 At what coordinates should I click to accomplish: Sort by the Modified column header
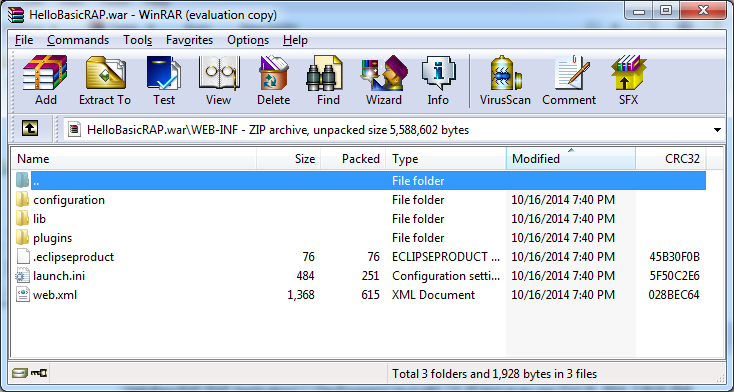[x=571, y=159]
